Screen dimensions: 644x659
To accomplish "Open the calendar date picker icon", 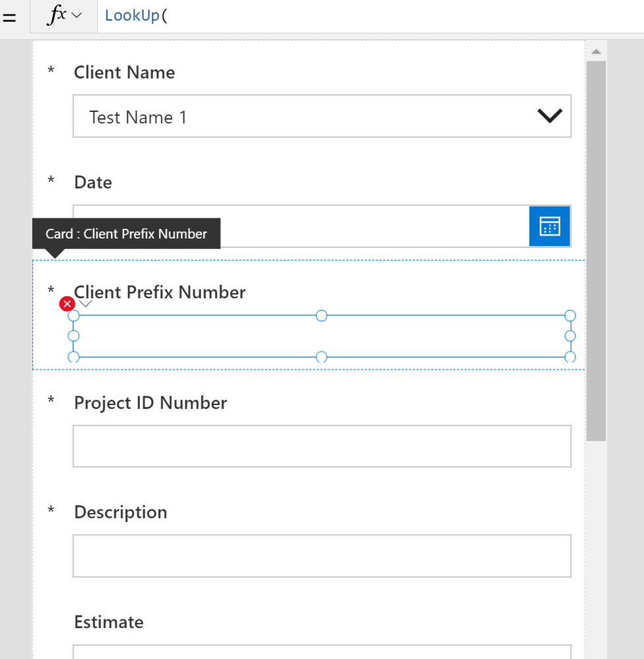I will (550, 226).
